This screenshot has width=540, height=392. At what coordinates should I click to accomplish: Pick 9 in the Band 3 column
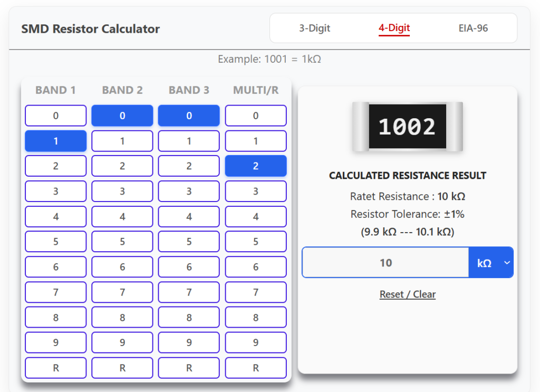(x=189, y=343)
